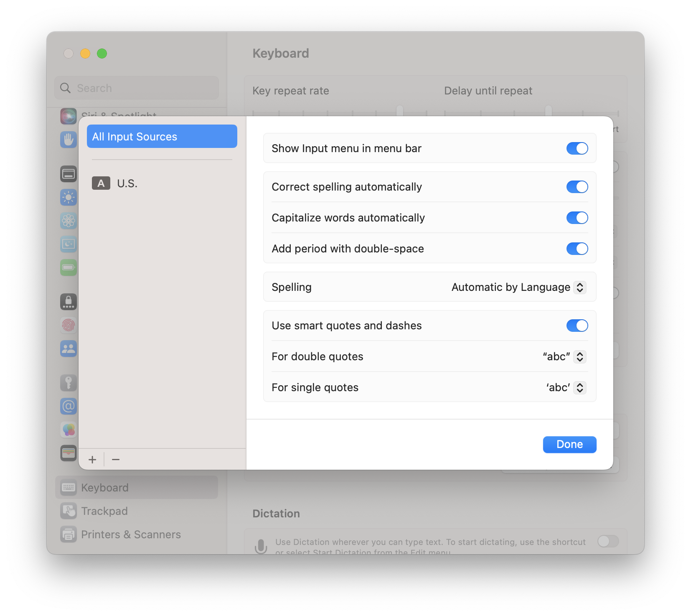Viewport: 691px width, 616px height.
Task: Click the minus icon to remove input source
Action: pos(116,460)
